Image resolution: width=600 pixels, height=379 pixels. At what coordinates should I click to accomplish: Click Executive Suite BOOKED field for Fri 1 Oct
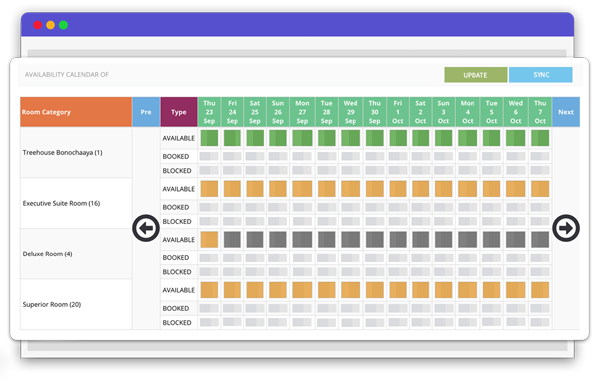pos(398,207)
